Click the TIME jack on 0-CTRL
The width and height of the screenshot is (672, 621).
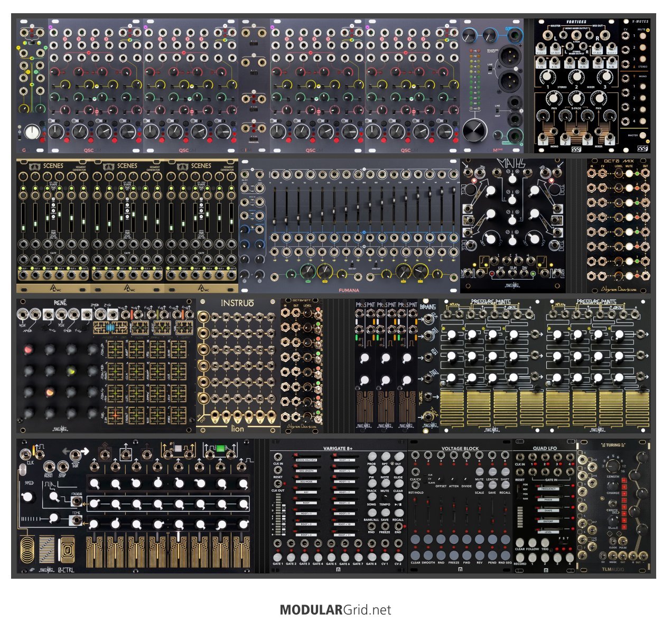pyautogui.click(x=77, y=520)
